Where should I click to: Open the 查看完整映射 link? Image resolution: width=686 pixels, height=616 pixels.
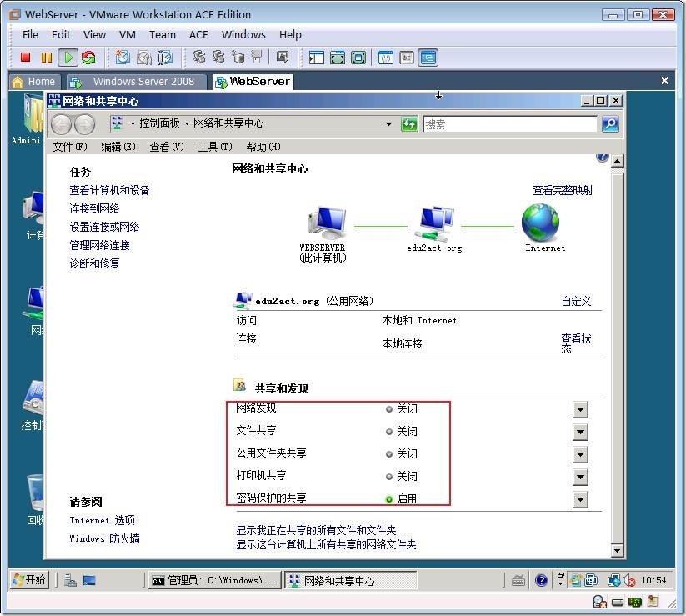tap(563, 190)
